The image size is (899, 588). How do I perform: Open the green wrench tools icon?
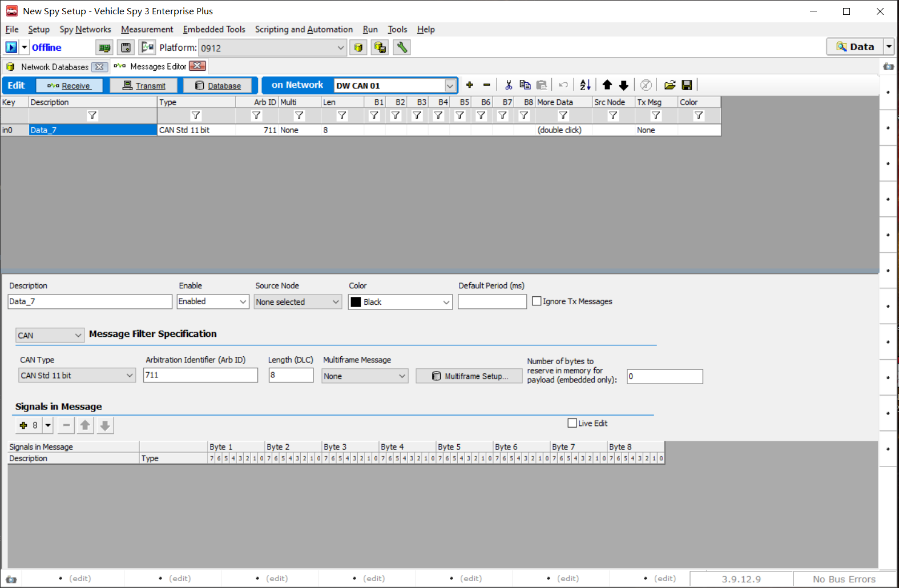click(x=402, y=47)
